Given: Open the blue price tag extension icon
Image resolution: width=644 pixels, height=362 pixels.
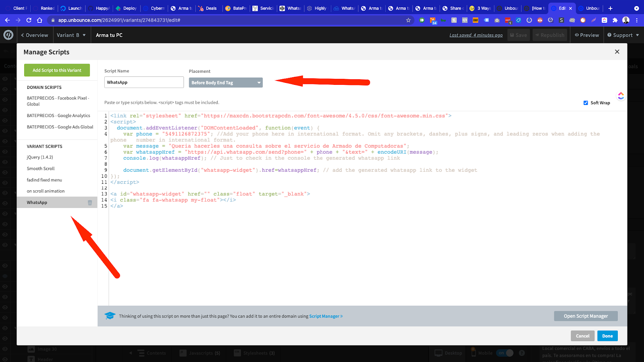Looking at the screenshot, I should 518,20.
